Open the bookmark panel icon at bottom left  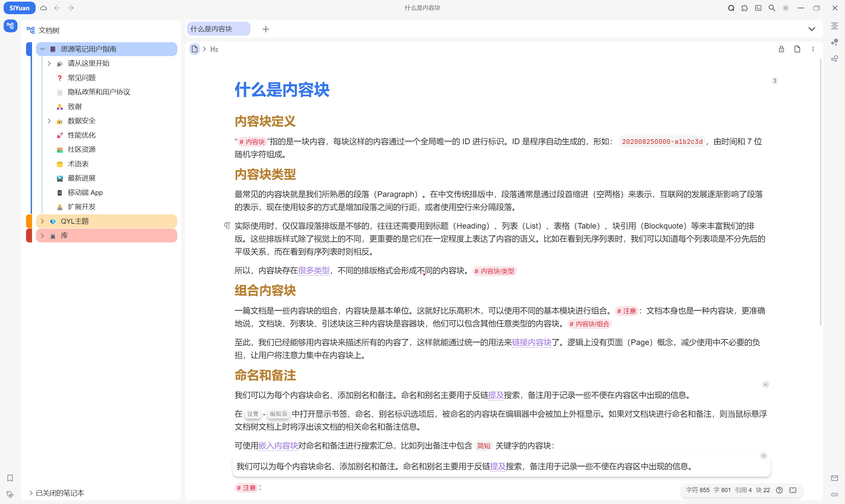10,478
